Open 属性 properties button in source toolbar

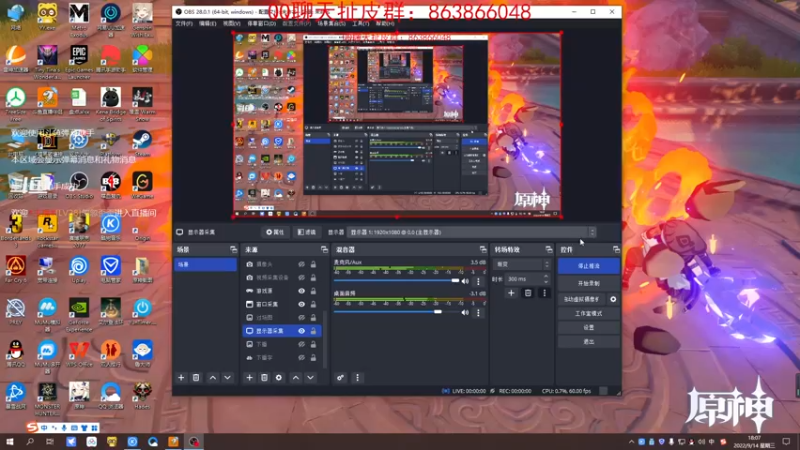click(x=275, y=232)
